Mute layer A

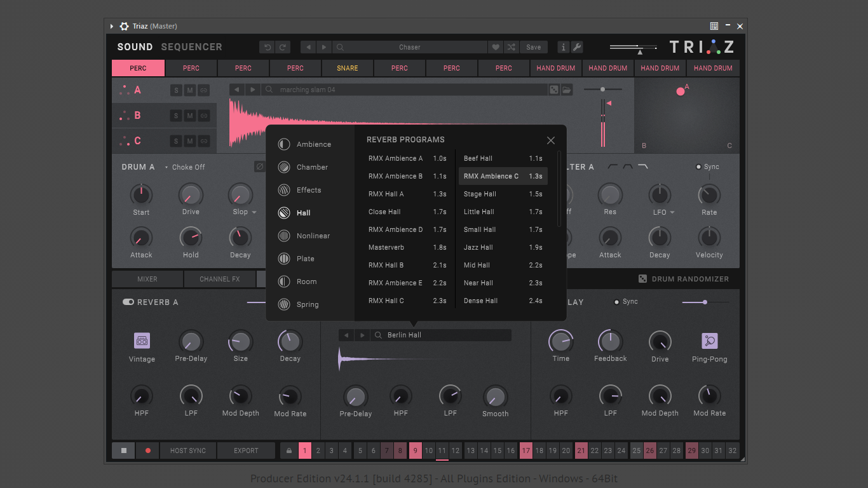click(x=190, y=90)
